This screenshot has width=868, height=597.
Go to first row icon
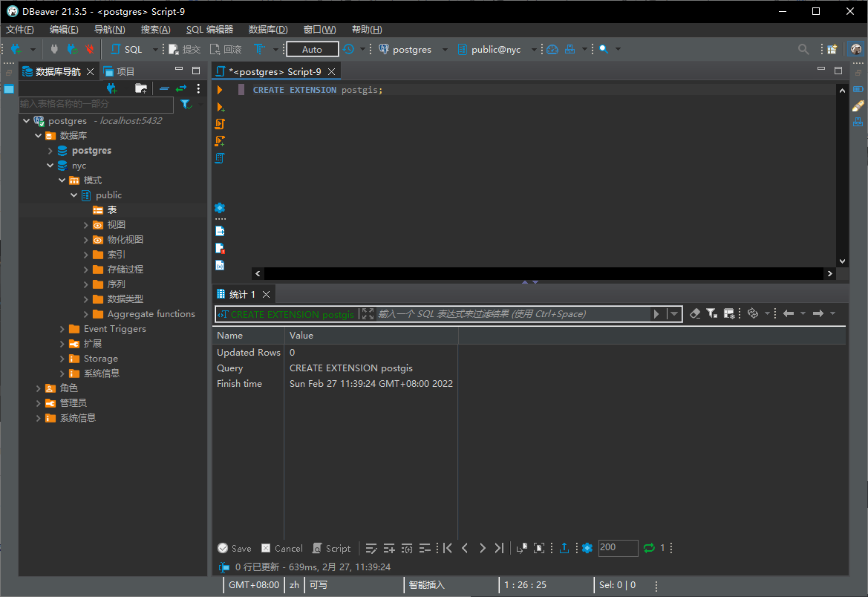pyautogui.click(x=447, y=548)
